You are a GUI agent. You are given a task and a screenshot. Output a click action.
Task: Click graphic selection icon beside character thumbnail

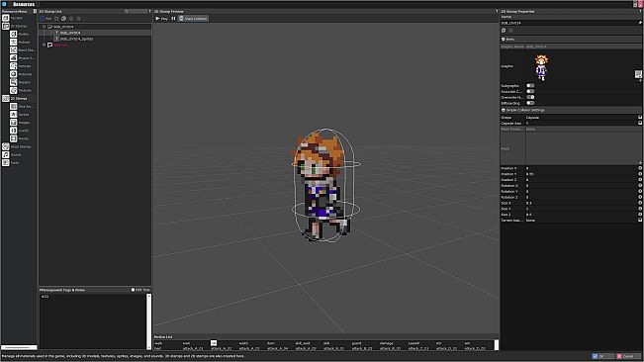(638, 74)
